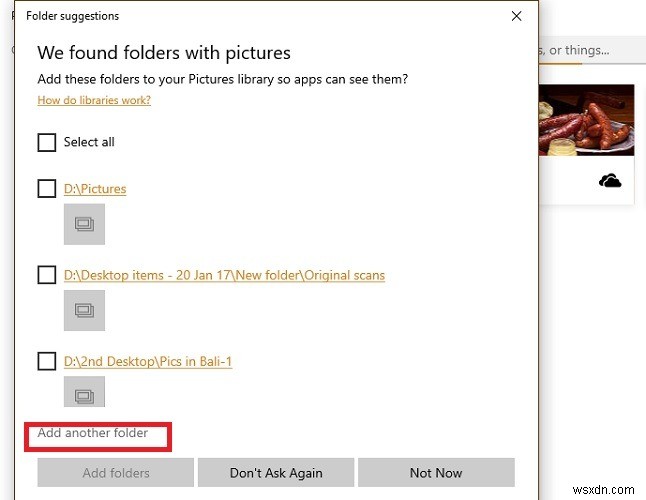
Task: Click the search box in the Photos window
Action: pos(592,50)
